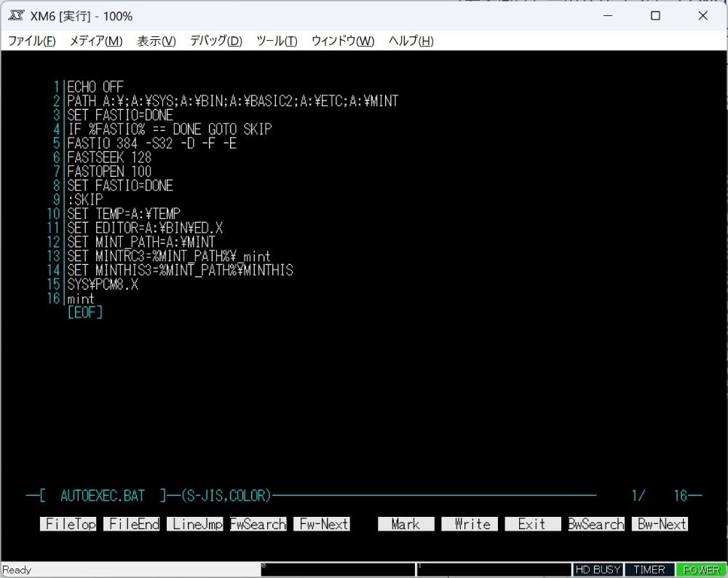Click the SYS¥PCM8.X line
Viewport: 728px width, 578px height.
103,284
